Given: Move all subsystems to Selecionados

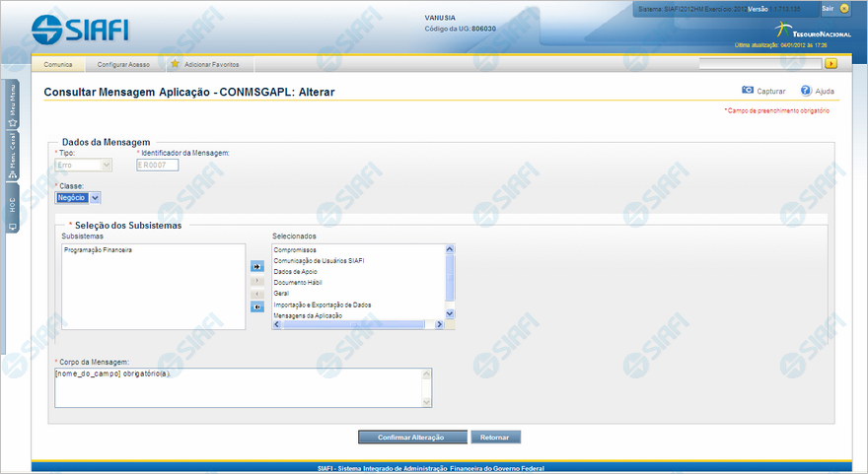Looking at the screenshot, I should [x=257, y=266].
